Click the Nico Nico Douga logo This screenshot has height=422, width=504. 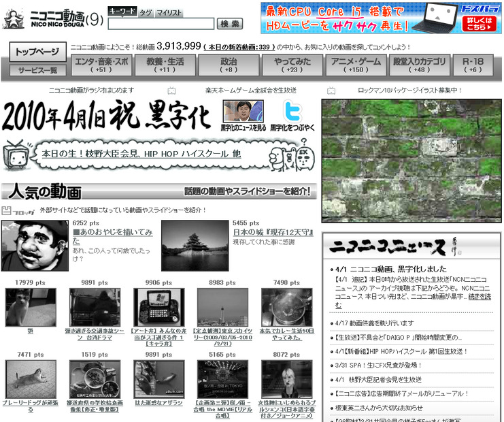pos(53,19)
